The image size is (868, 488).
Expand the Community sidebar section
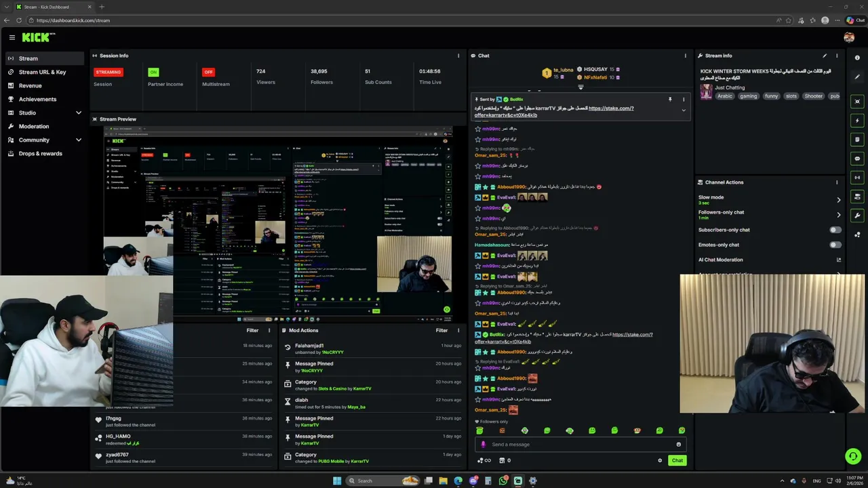click(x=79, y=140)
